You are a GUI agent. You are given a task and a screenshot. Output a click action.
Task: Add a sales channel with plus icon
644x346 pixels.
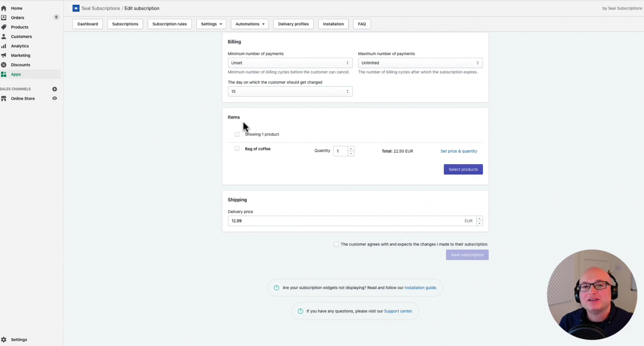click(54, 89)
